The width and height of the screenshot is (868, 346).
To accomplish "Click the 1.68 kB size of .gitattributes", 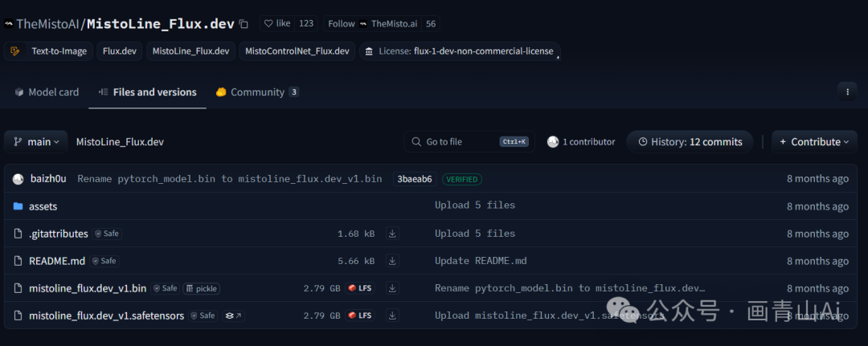I will pyautogui.click(x=356, y=234).
